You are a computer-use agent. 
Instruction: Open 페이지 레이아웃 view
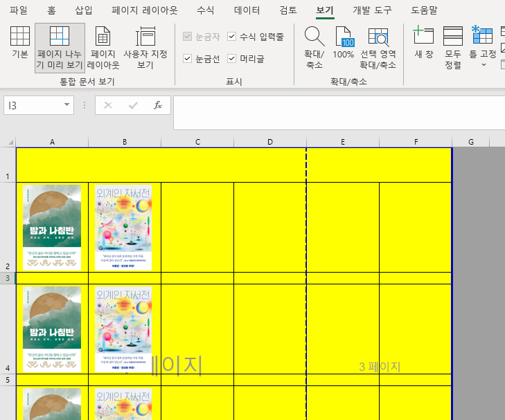tap(103, 46)
